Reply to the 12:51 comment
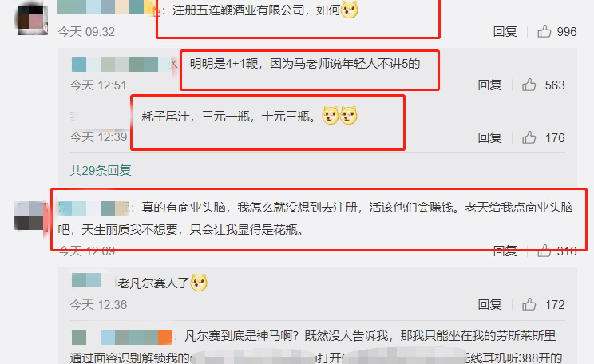The height and width of the screenshot is (364, 594). [x=489, y=85]
